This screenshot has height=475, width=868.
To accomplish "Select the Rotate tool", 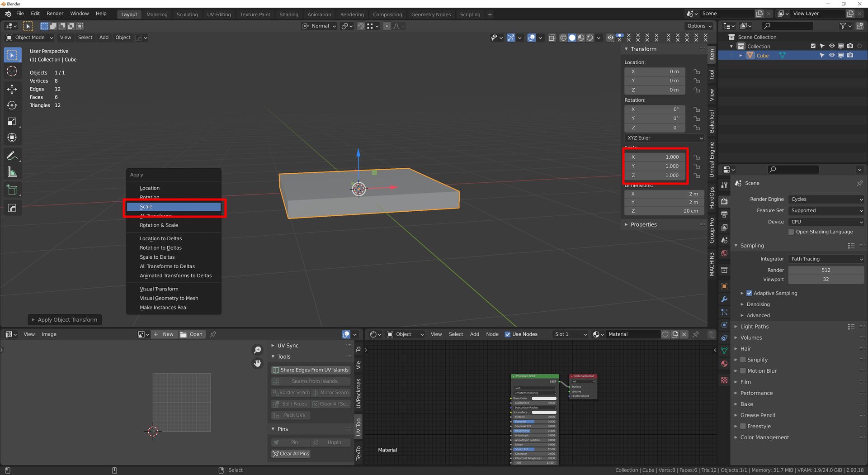I will click(x=12, y=105).
